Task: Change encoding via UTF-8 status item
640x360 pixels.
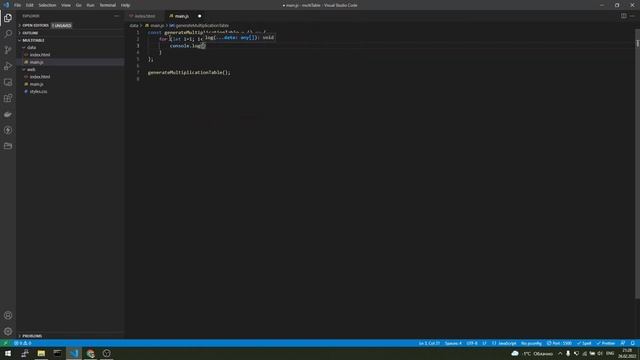Action: coord(472,343)
